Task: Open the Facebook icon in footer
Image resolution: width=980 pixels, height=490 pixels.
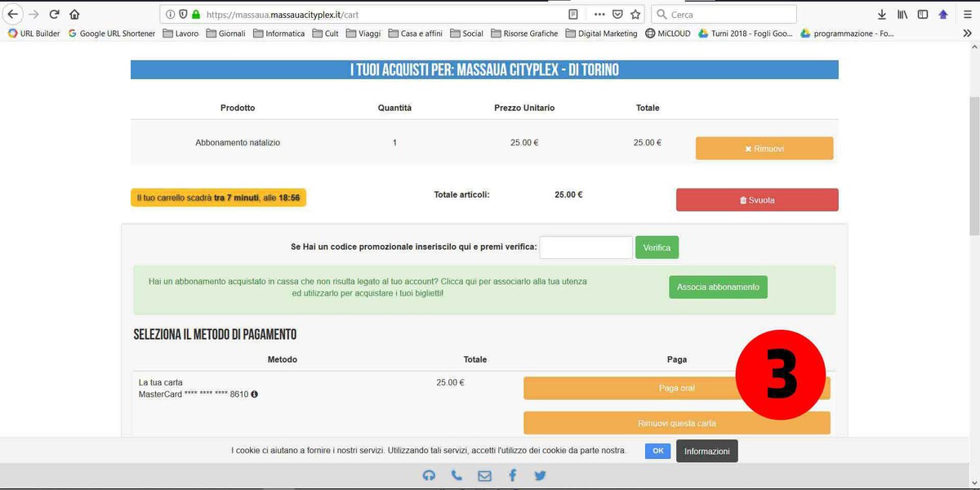Action: (512, 476)
